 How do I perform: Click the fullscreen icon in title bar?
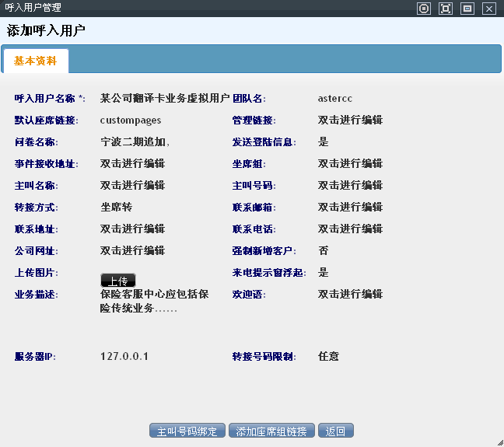click(446, 9)
